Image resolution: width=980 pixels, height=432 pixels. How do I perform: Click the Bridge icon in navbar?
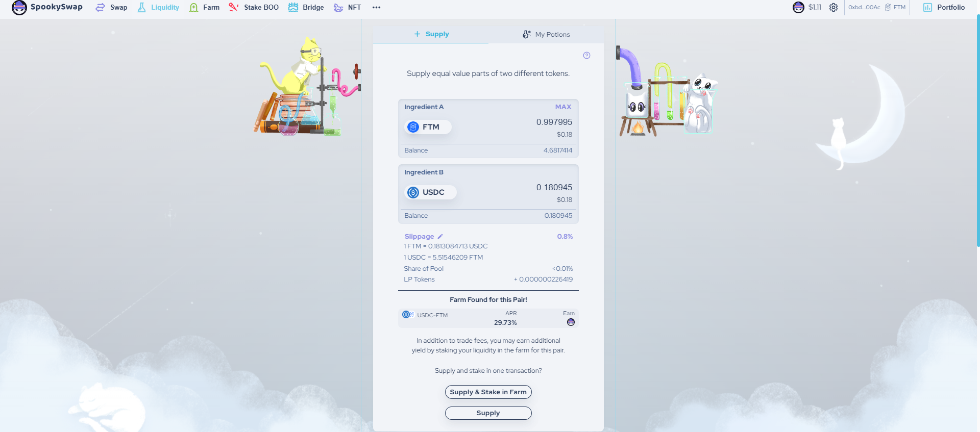pos(293,7)
